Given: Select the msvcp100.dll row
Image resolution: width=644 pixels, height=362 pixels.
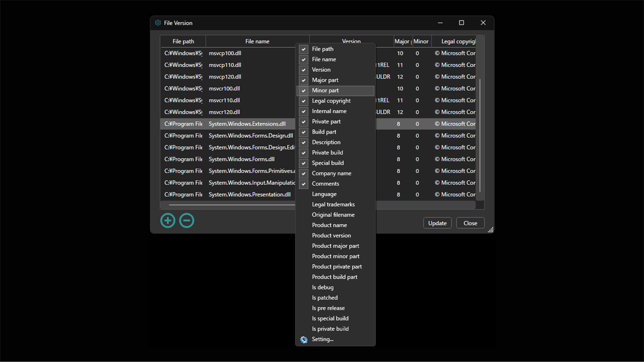Looking at the screenshot, I should tap(224, 53).
